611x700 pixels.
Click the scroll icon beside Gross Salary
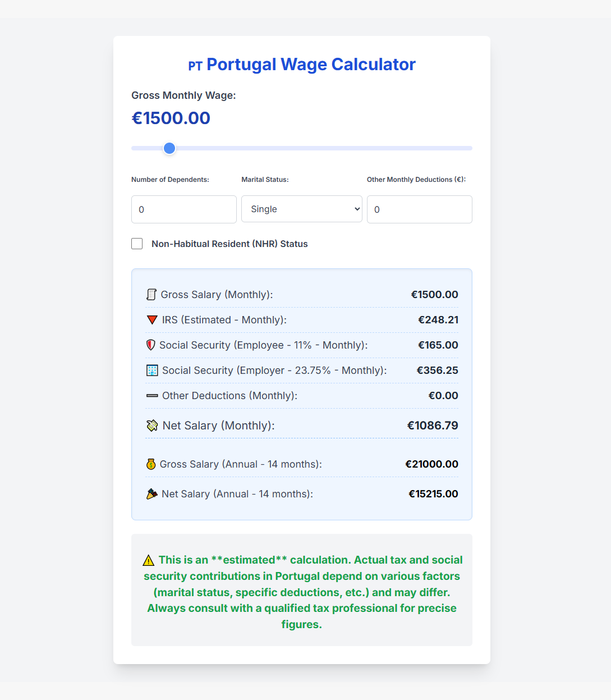(x=151, y=295)
